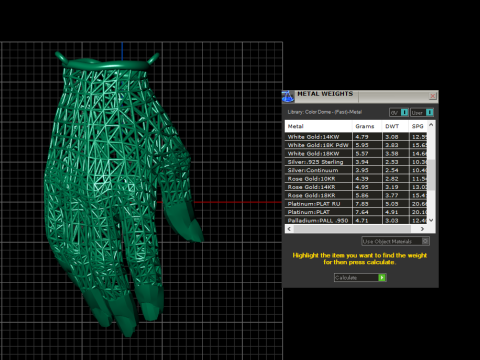
Task: Click the SPG column header
Action: coord(418,126)
